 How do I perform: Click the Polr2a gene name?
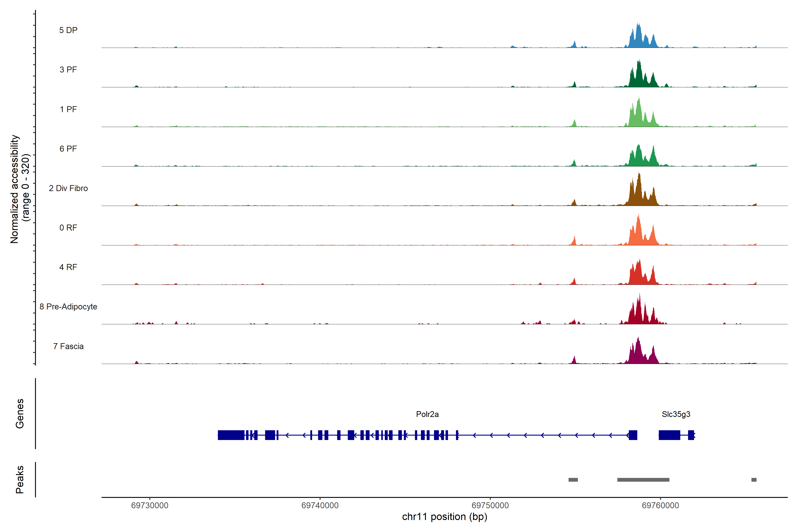(427, 414)
